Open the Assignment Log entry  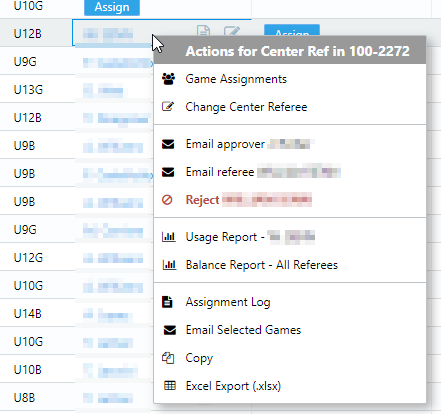coord(228,302)
